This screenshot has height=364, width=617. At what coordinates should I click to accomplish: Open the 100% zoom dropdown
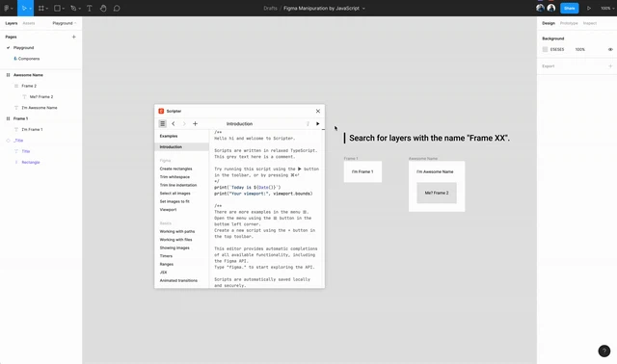(607, 8)
